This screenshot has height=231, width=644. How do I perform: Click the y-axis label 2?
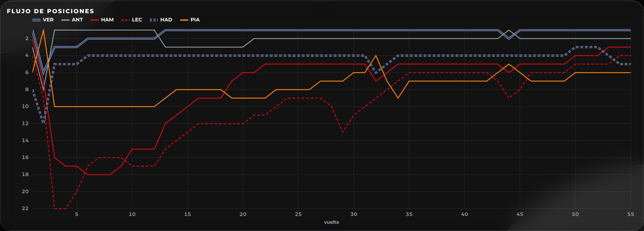pyautogui.click(x=27, y=39)
